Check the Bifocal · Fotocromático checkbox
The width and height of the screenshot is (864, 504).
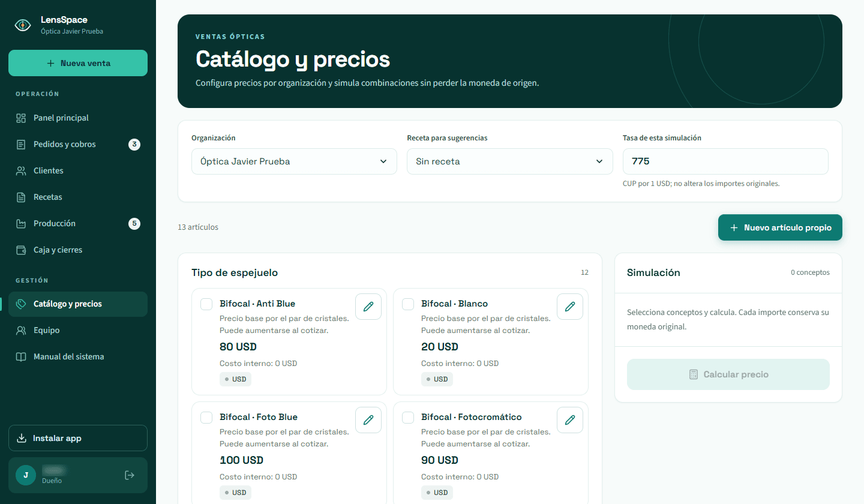click(408, 418)
